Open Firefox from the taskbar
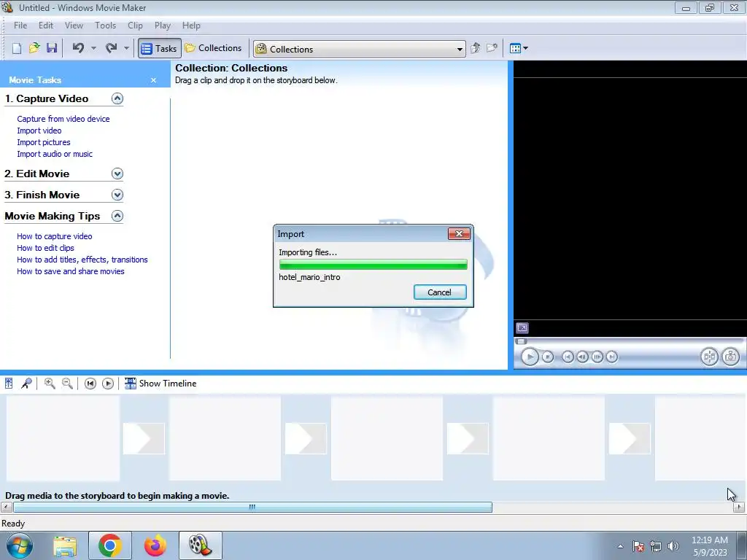 point(155,545)
